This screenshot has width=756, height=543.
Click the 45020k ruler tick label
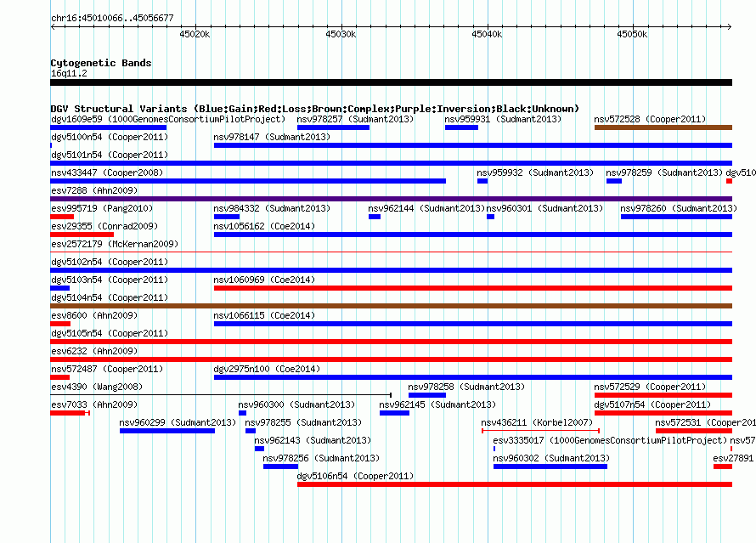tap(195, 34)
